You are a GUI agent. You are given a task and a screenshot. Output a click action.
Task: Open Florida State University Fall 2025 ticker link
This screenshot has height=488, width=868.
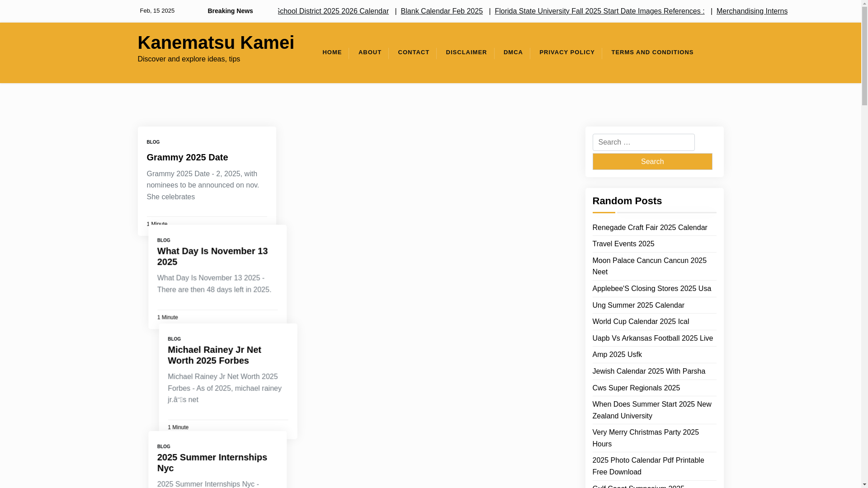tap(599, 11)
